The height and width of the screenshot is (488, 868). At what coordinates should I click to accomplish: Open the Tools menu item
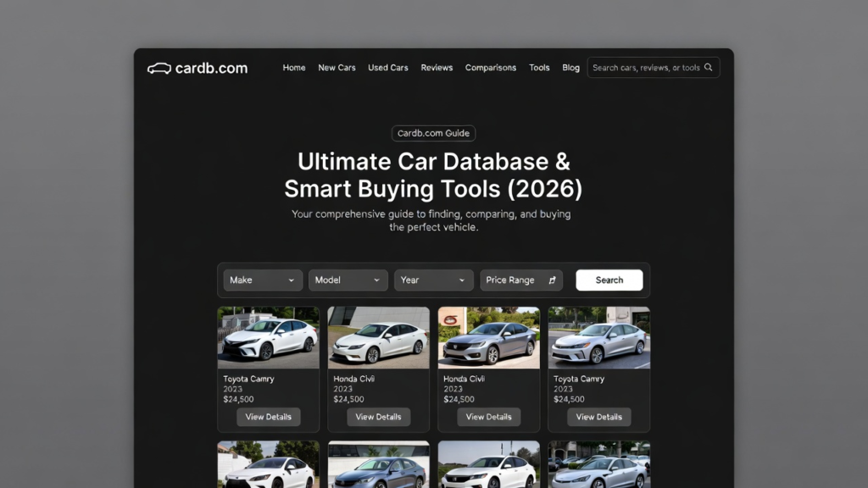click(x=539, y=68)
